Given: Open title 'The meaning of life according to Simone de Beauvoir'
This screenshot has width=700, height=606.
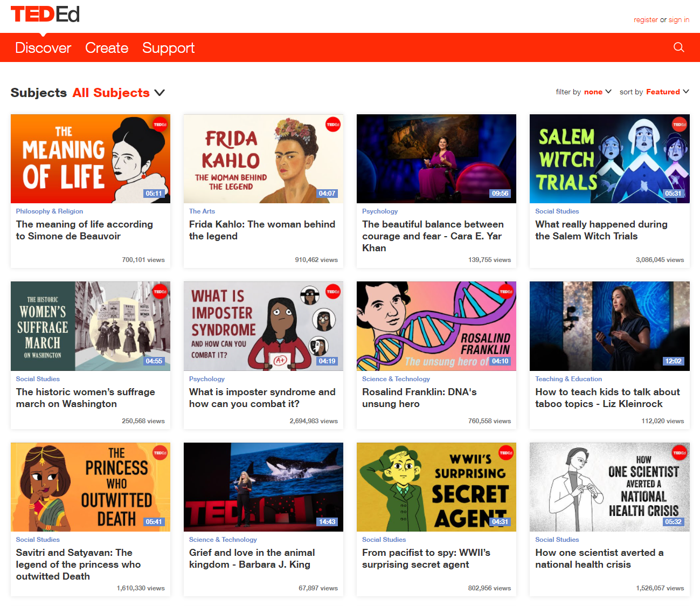Looking at the screenshot, I should coord(85,230).
